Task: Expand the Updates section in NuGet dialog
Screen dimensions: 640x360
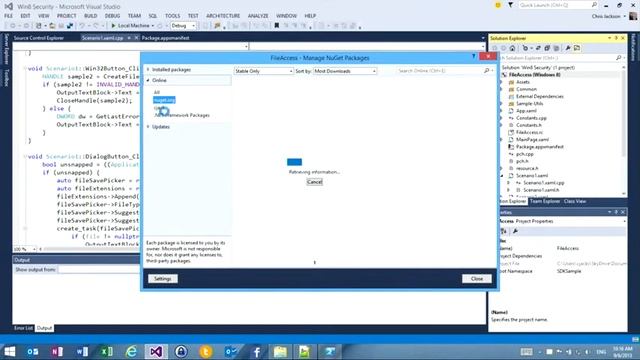Action: tap(148, 127)
